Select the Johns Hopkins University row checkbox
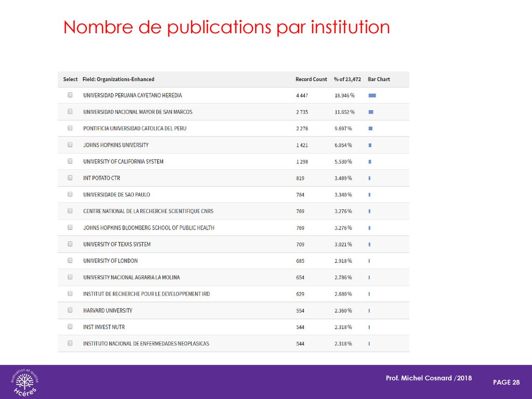This screenshot has height=399, width=532. pos(70,144)
